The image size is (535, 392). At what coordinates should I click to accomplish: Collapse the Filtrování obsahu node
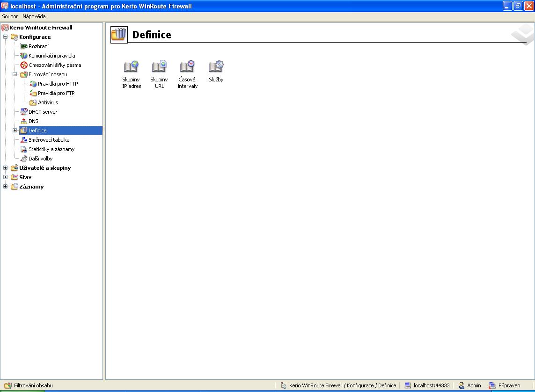point(15,74)
